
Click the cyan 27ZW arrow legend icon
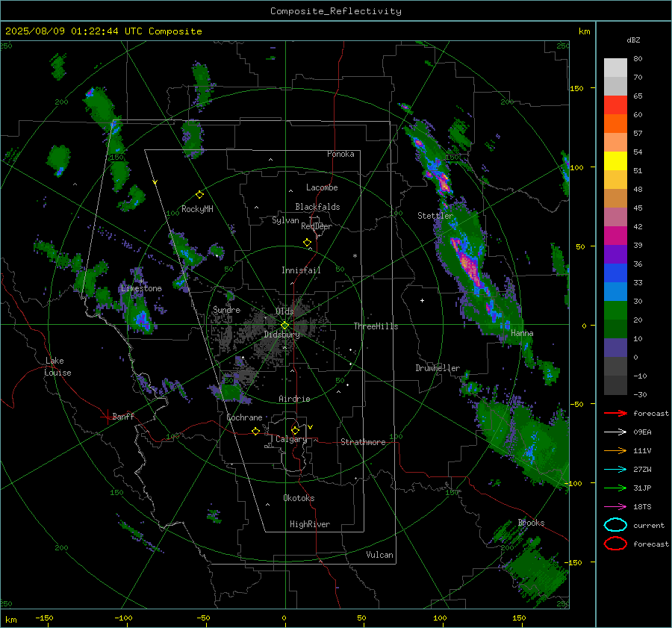point(615,470)
